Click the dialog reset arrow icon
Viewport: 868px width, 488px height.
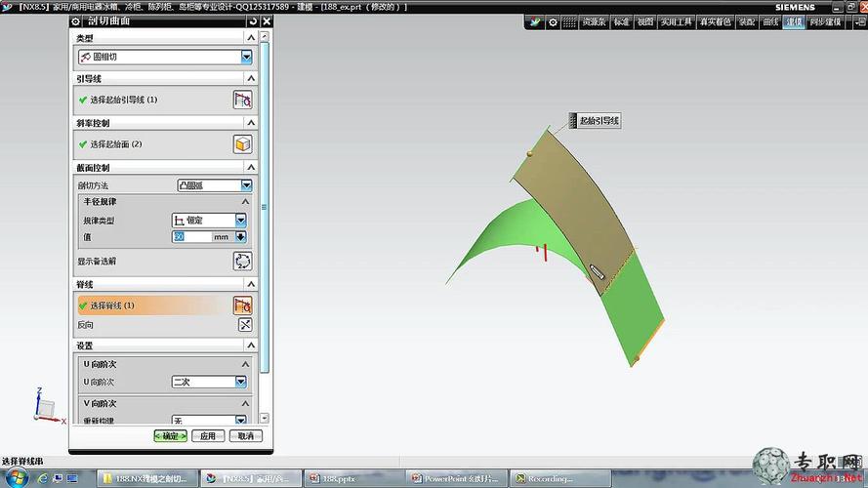(x=253, y=21)
